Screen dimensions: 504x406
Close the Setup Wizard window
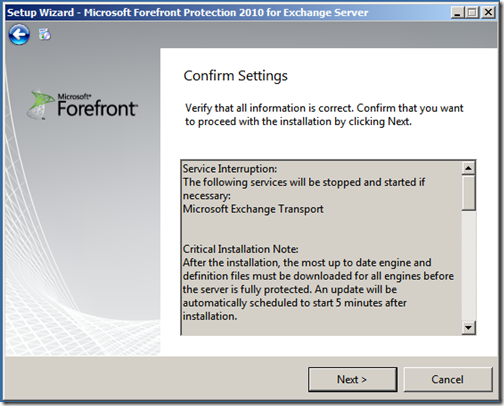488,13
